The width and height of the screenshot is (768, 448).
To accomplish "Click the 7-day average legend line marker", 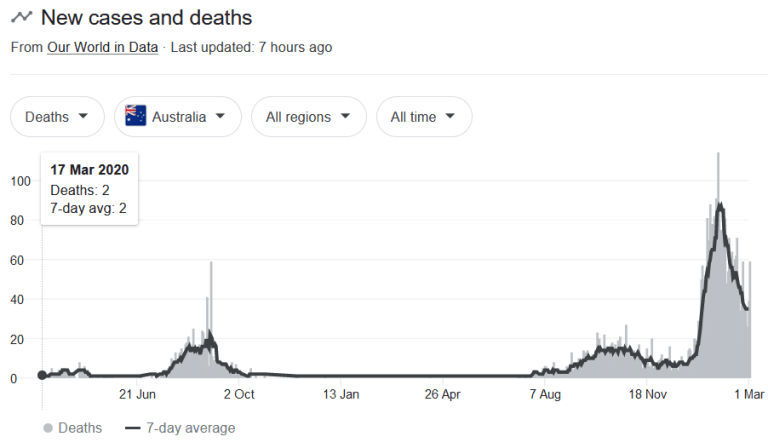I will click(x=131, y=428).
